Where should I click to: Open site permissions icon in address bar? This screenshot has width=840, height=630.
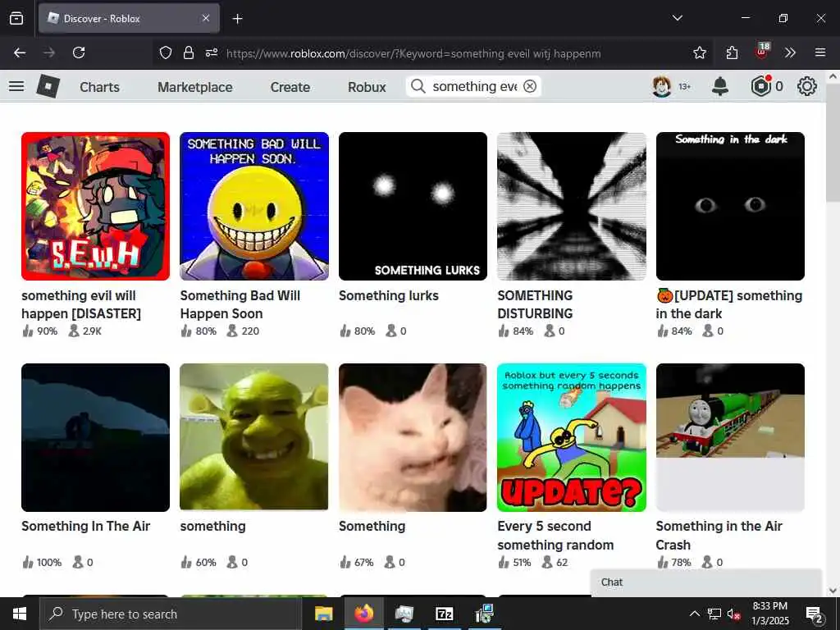tap(212, 52)
